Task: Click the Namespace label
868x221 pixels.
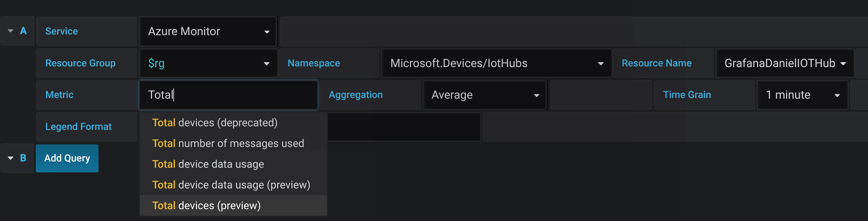Action: [314, 63]
